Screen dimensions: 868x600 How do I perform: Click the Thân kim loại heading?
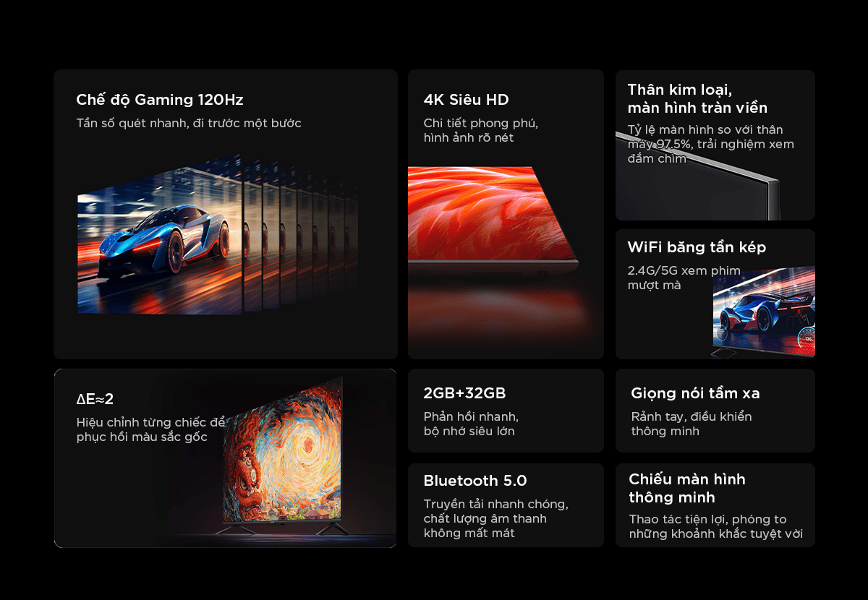coord(697,98)
